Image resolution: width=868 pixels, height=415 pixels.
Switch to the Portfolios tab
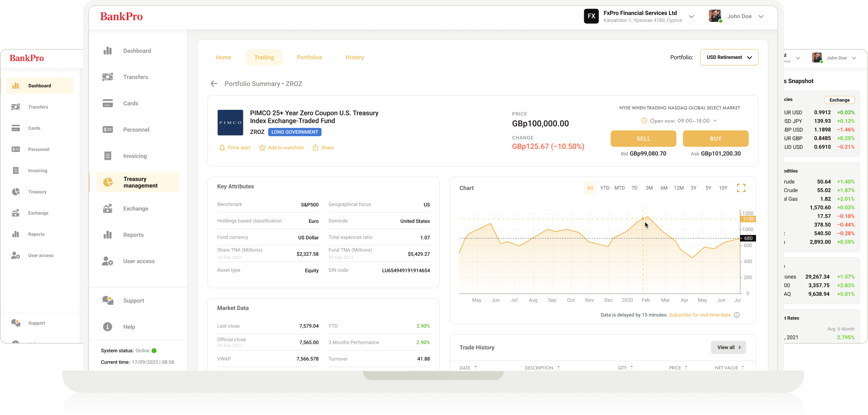click(309, 57)
